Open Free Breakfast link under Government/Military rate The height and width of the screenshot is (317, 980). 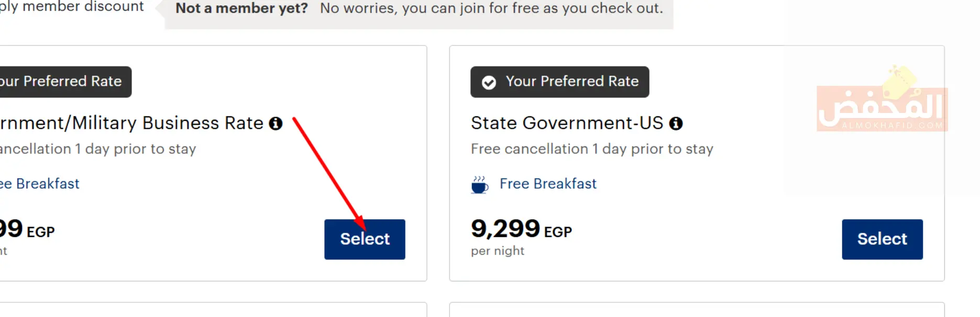tap(41, 184)
